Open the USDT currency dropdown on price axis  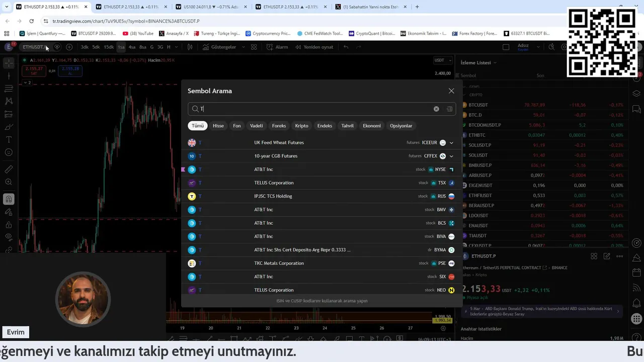coord(442,60)
